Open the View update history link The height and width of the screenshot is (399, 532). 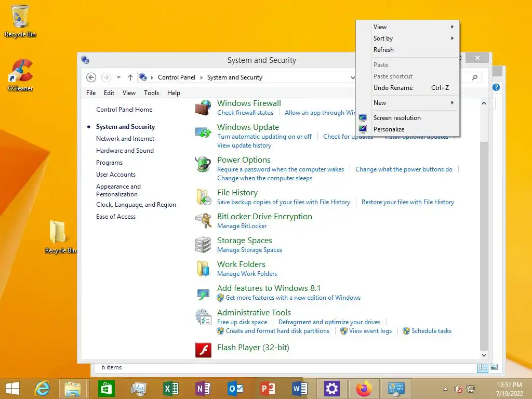tap(244, 145)
